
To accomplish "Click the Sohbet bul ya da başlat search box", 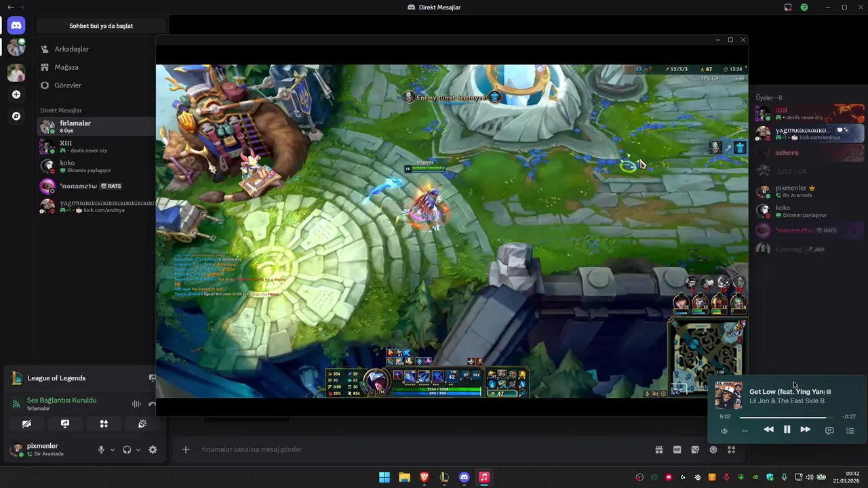I will point(101,26).
